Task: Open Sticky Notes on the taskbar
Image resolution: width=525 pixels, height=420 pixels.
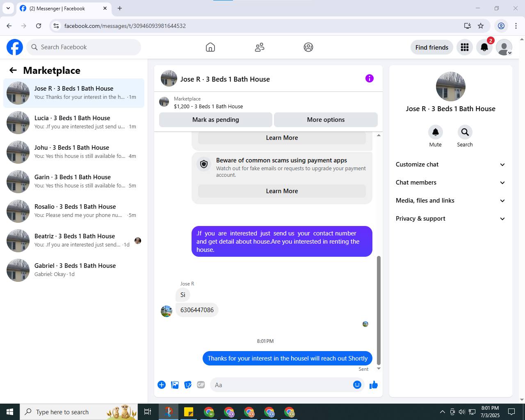Action: coord(189,412)
